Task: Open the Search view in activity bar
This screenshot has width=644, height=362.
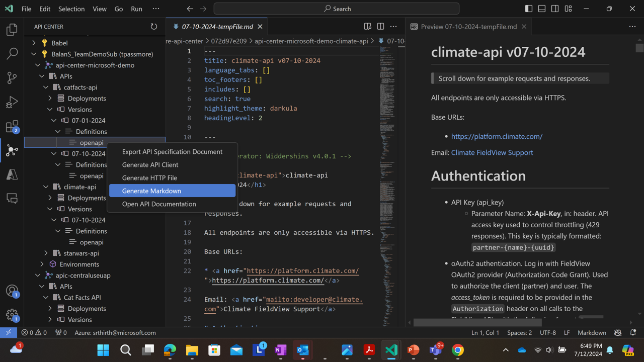Action: click(12, 53)
